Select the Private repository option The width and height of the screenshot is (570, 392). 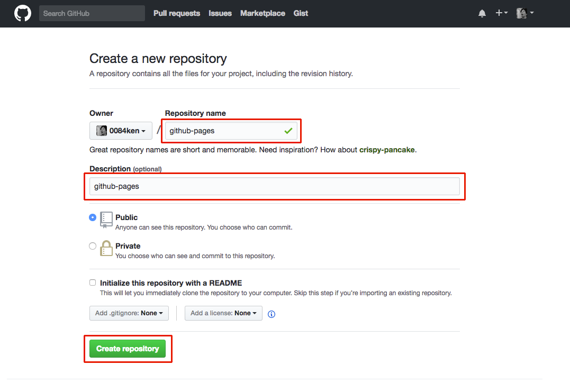pos(93,245)
